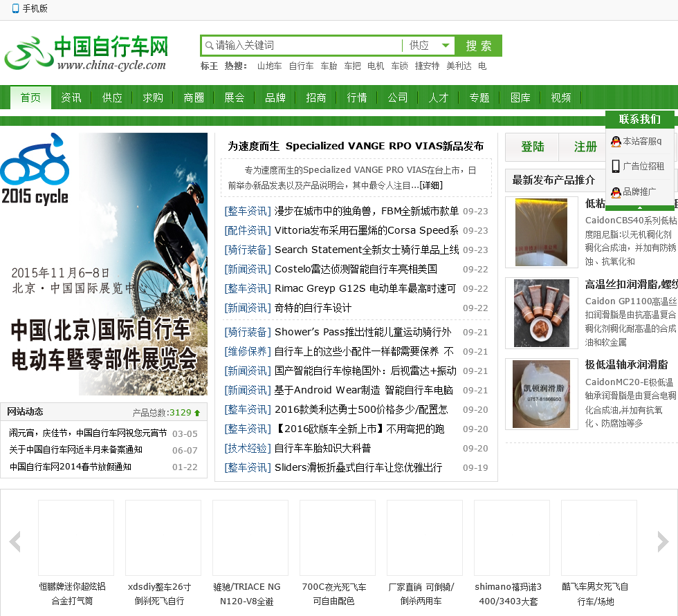The image size is (678, 616).
Task: Open article 漫步在城市中的独角兽 FBM
Action: pos(366,211)
